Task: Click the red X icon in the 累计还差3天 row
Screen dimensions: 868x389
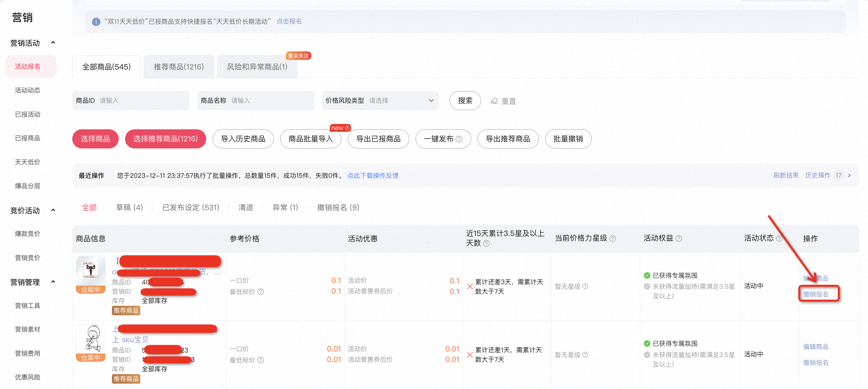Action: 470,286
